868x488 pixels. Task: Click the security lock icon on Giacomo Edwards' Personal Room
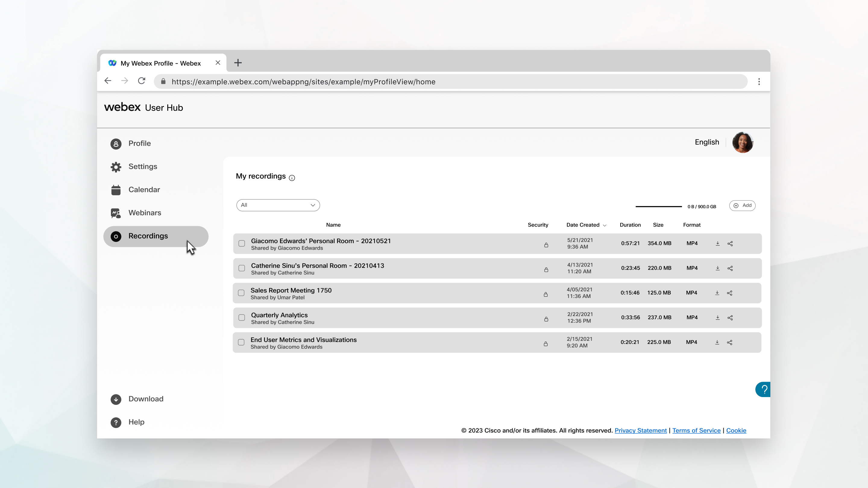pos(546,244)
